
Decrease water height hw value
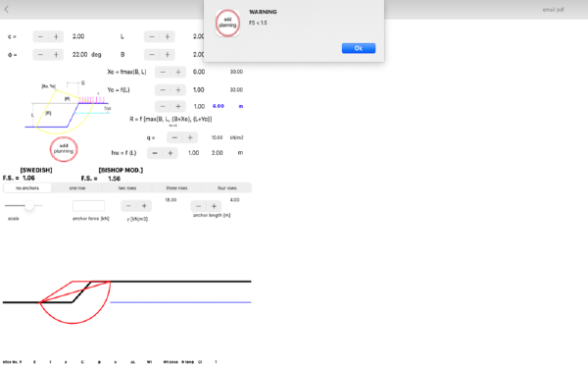(x=155, y=153)
